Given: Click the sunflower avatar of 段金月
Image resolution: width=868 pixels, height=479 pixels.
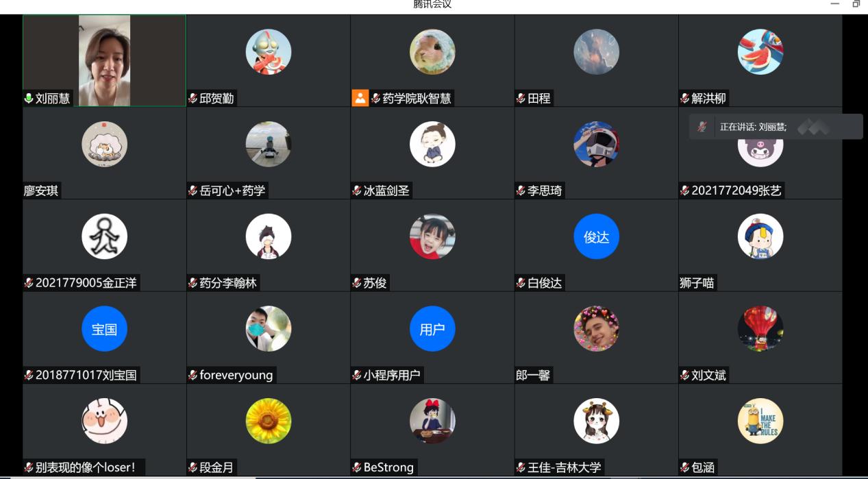Looking at the screenshot, I should coord(269,421).
